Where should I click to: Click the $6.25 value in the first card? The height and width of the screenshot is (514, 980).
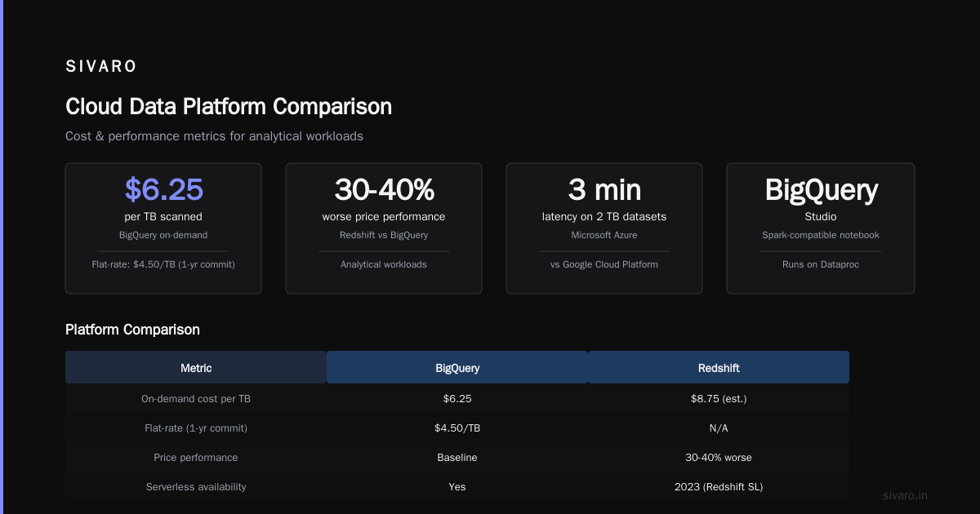[163, 189]
